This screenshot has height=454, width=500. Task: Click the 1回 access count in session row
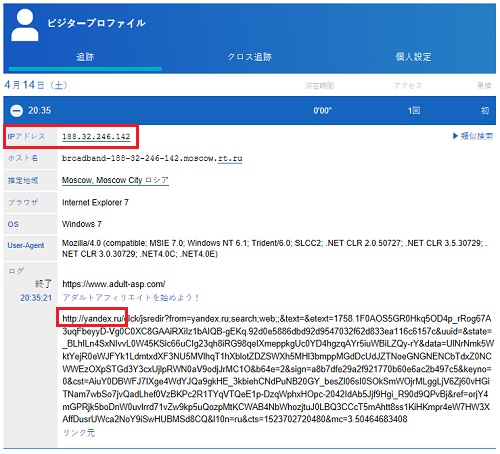tap(414, 111)
